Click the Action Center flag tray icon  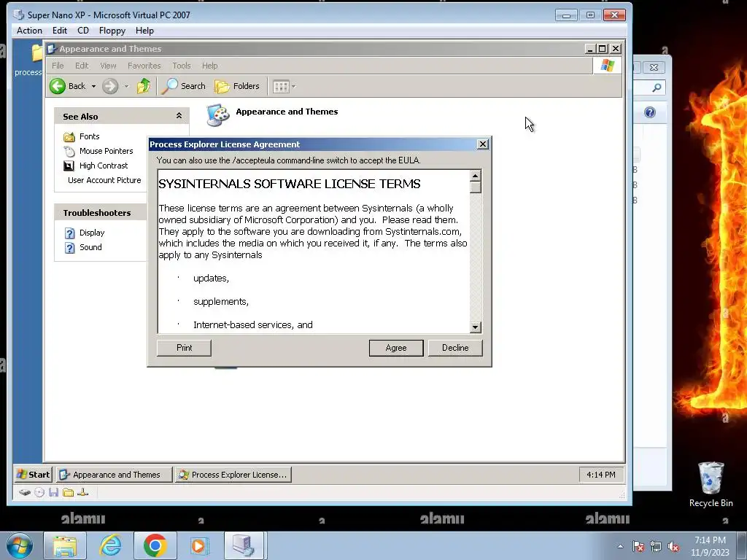(638, 546)
